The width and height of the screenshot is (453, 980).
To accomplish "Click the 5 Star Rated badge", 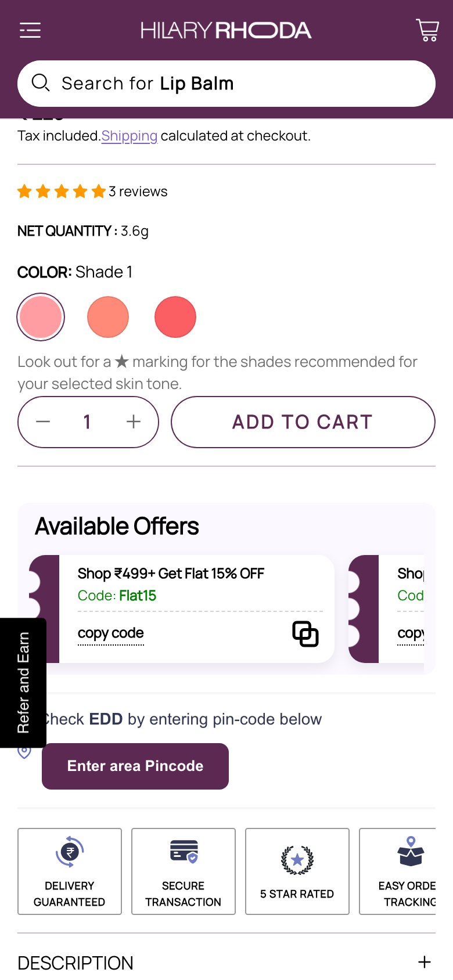I will (x=297, y=871).
